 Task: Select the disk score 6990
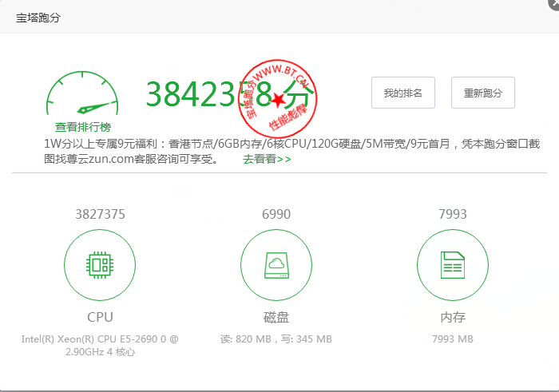tap(276, 214)
